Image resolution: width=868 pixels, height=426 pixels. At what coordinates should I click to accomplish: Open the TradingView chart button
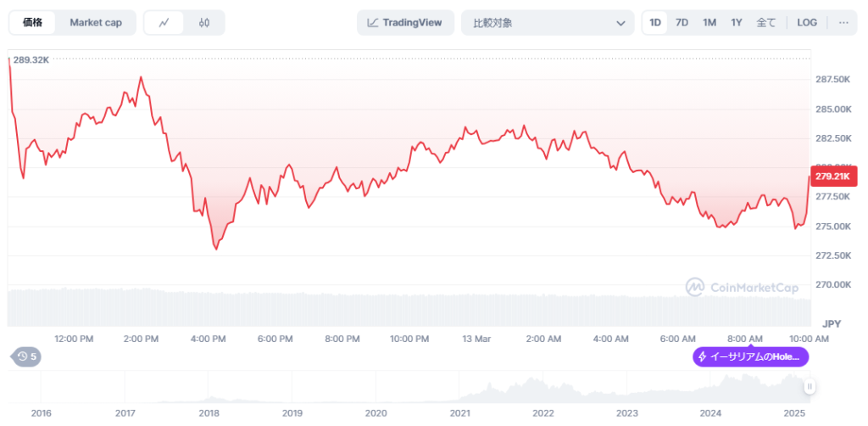405,23
